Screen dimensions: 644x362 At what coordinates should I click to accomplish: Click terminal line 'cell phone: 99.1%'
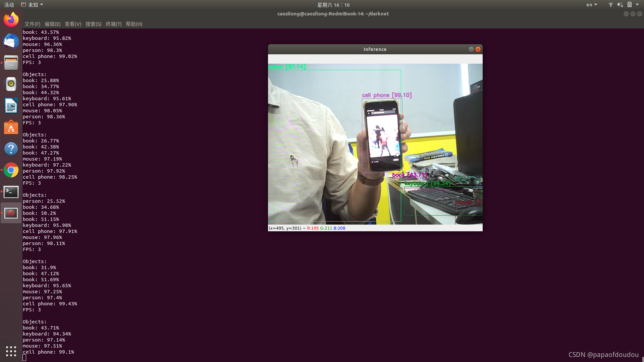click(48, 352)
